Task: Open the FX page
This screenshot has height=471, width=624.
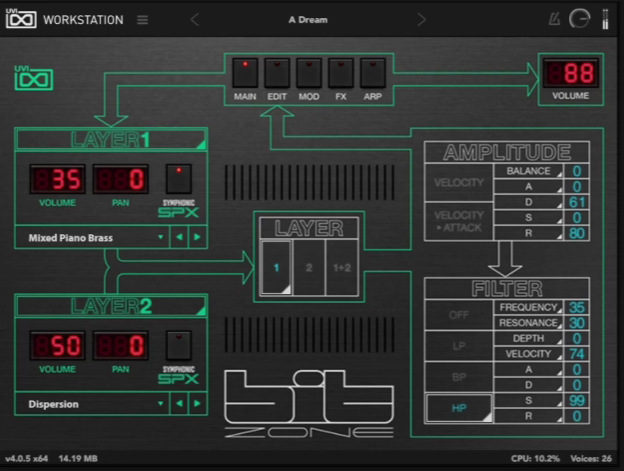Action: pyautogui.click(x=341, y=73)
